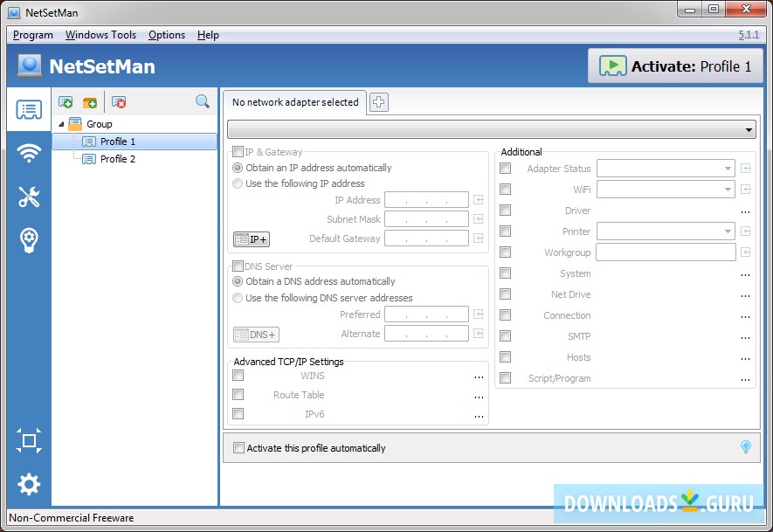773x532 pixels.
Task: Select Profile 2 in the tree
Action: coord(117,159)
